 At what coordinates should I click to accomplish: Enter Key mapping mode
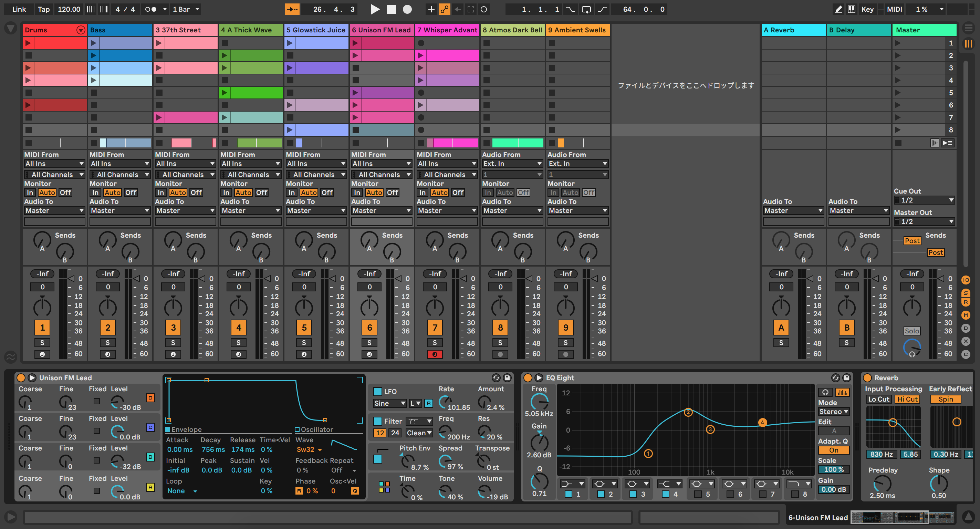coord(868,9)
